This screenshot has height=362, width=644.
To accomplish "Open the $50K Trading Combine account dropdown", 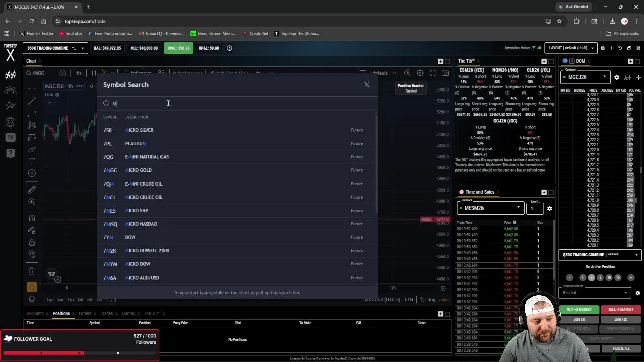I will pos(55,48).
